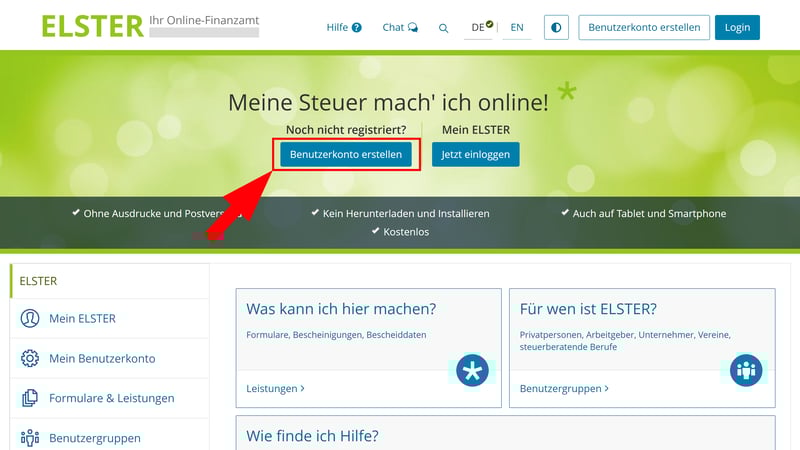Click 'Ihr Online-Finanzamt' tagline
Image resolution: width=800 pixels, height=450 pixels.
pyautogui.click(x=204, y=20)
